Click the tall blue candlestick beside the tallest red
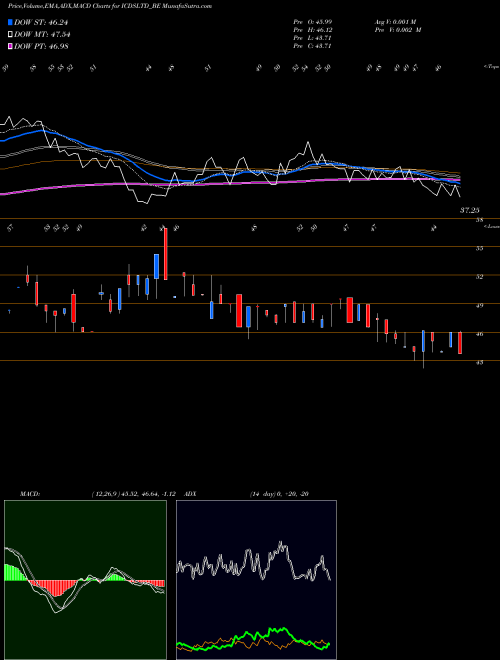500x660 pixels. (156, 266)
